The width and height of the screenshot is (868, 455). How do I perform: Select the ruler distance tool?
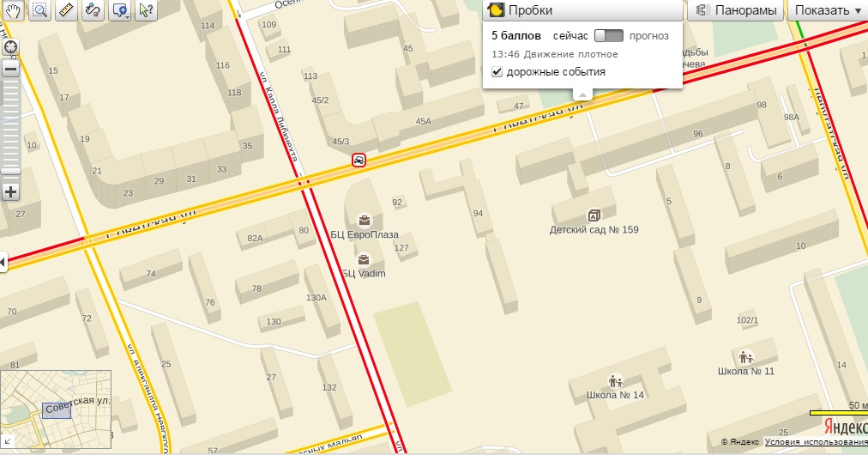tap(66, 10)
